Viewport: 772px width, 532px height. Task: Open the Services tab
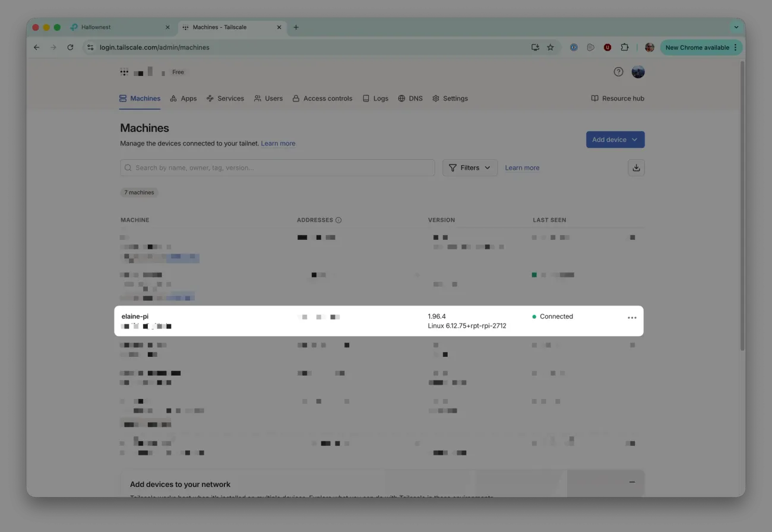(x=225, y=99)
